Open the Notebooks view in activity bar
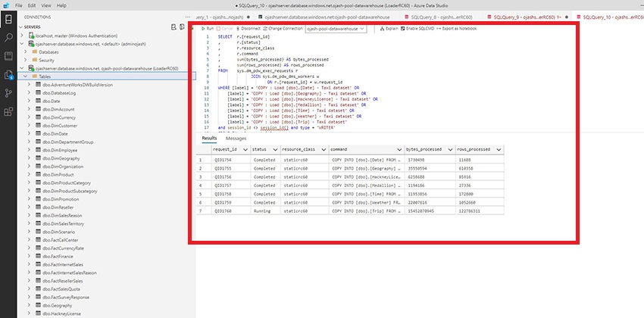Screen dimensions: 644x318 point(8,56)
